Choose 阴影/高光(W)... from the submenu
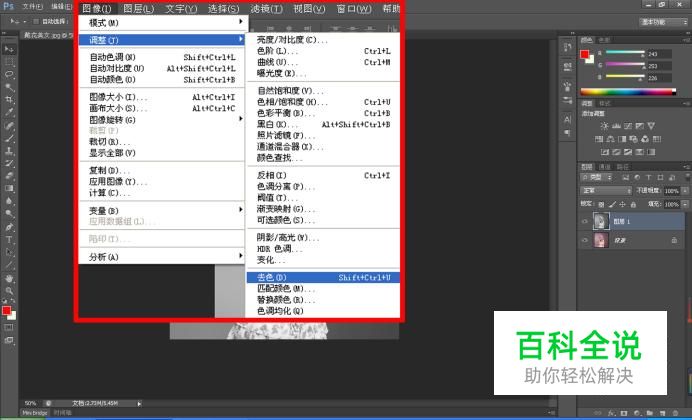 [323, 238]
